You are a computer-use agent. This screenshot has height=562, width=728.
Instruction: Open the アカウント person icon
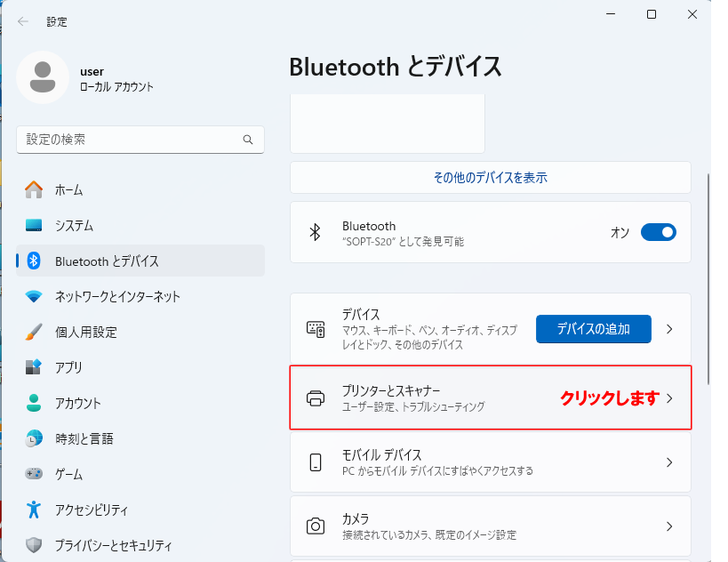click(x=34, y=403)
